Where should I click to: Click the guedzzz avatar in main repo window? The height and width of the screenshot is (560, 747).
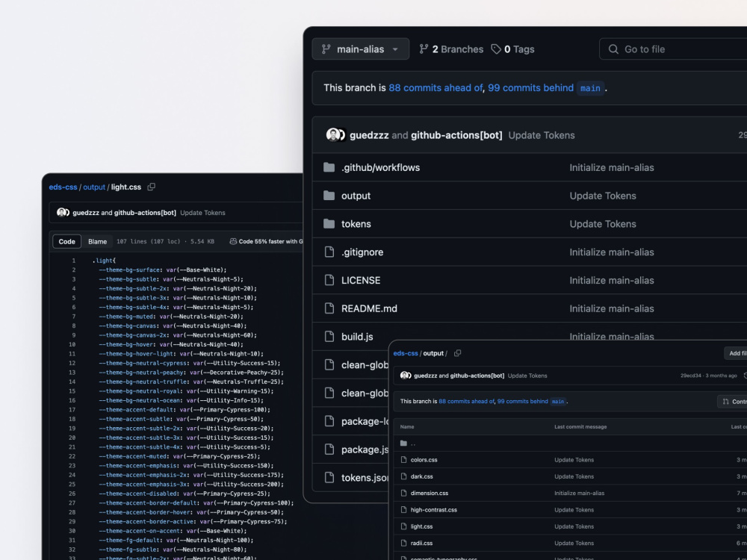point(332,134)
